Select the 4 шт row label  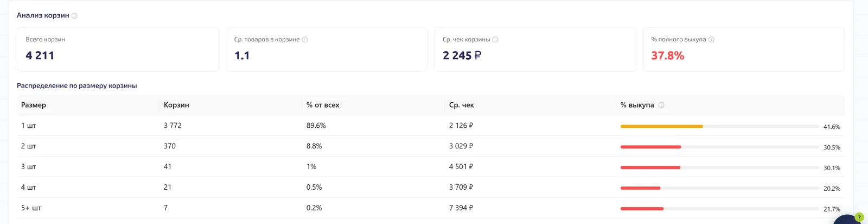29,188
